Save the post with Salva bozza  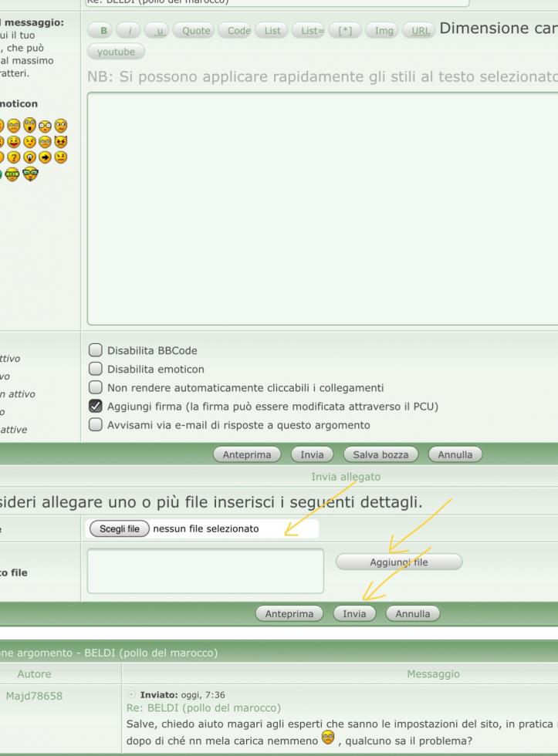click(x=380, y=454)
